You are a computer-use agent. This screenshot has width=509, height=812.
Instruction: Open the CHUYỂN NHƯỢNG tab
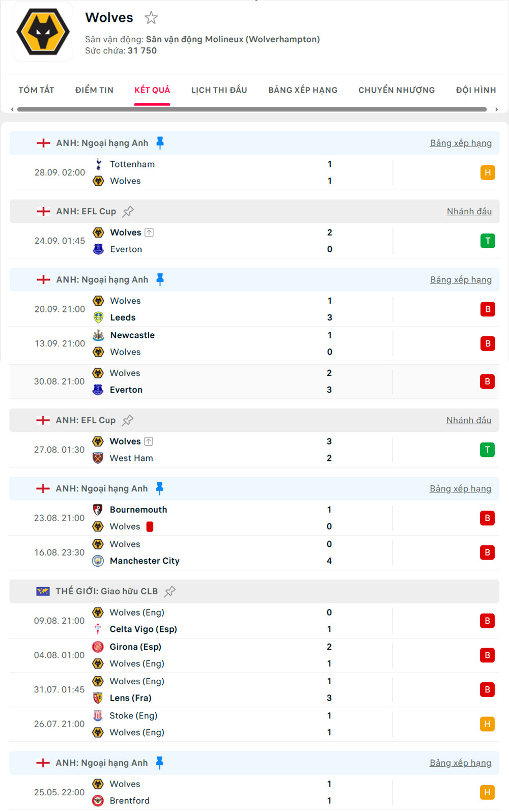click(x=397, y=90)
